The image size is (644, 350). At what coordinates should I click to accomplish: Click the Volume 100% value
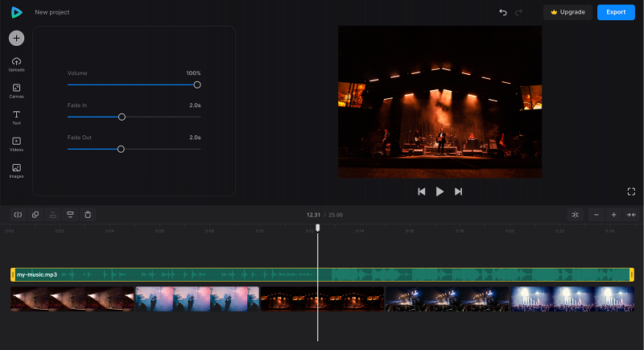[193, 73]
